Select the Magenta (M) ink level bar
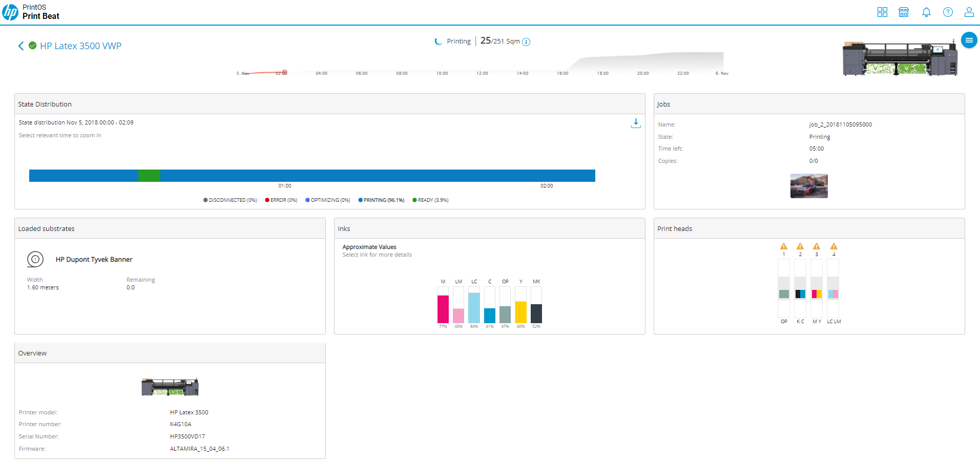980x462 pixels. pyautogui.click(x=443, y=305)
